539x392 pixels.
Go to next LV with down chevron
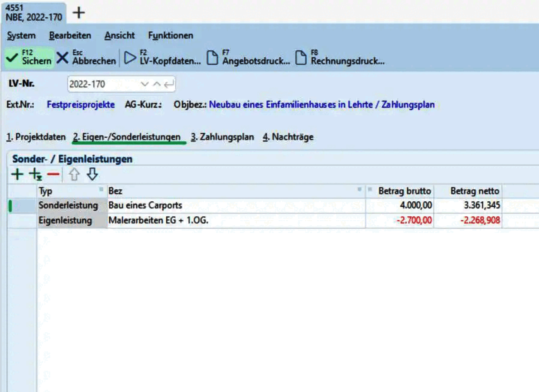pos(145,84)
